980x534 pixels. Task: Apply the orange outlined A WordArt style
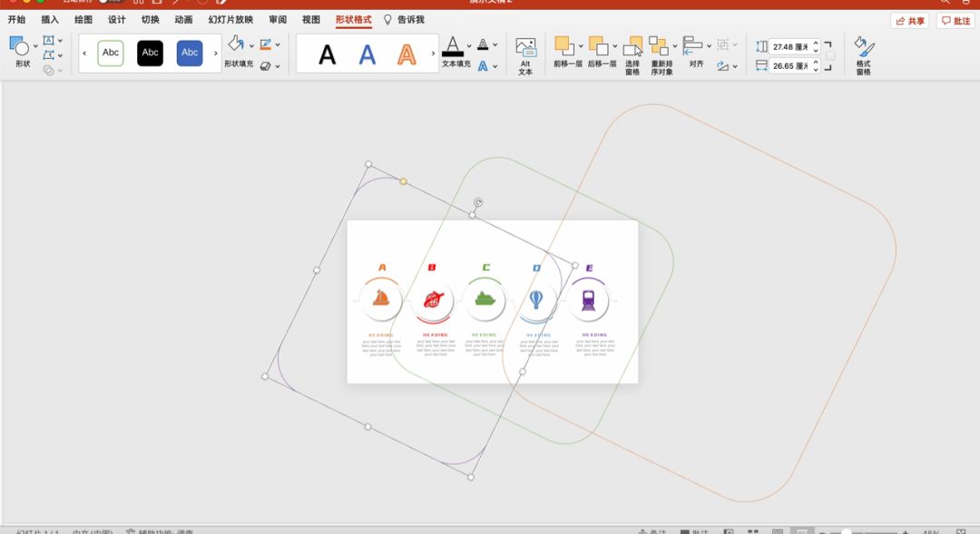(x=407, y=54)
